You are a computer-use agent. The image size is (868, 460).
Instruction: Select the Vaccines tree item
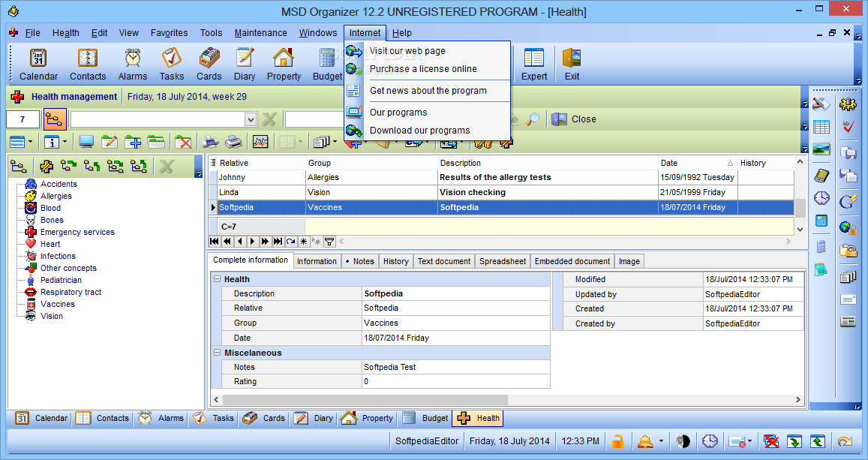[x=57, y=304]
